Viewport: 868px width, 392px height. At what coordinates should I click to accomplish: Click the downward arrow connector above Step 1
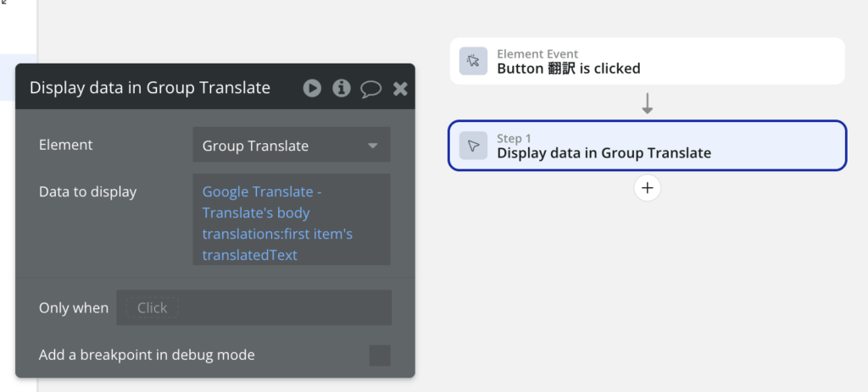tap(647, 103)
